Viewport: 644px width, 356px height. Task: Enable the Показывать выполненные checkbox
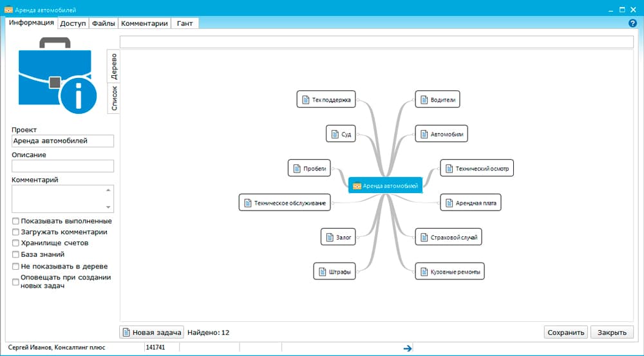click(15, 221)
